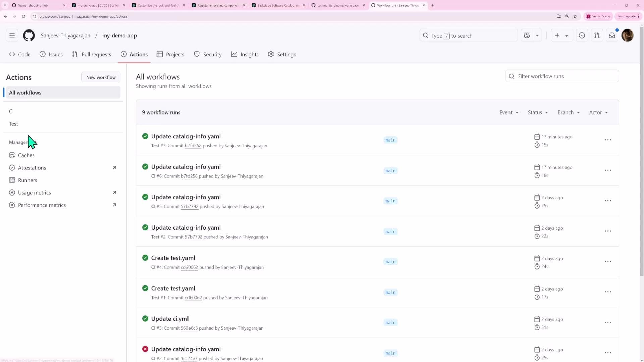Screen dimensions: 644x362
Task: Open the Projects tab
Action: coord(170,54)
